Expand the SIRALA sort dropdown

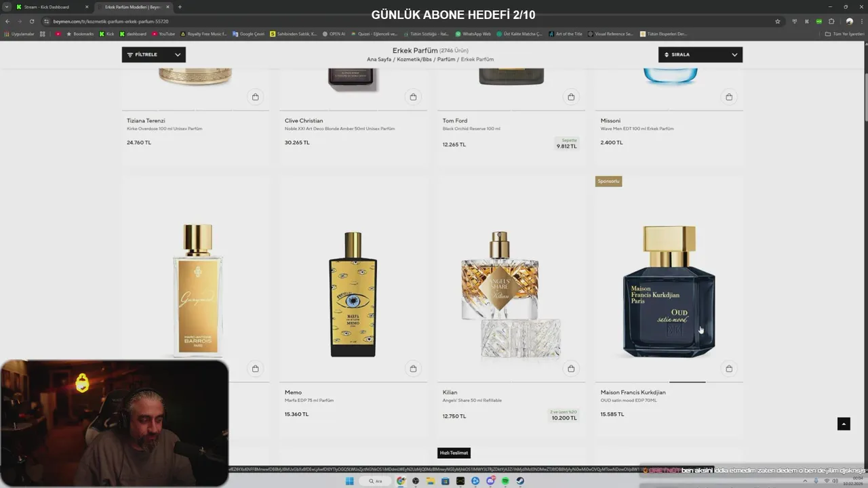coord(701,54)
